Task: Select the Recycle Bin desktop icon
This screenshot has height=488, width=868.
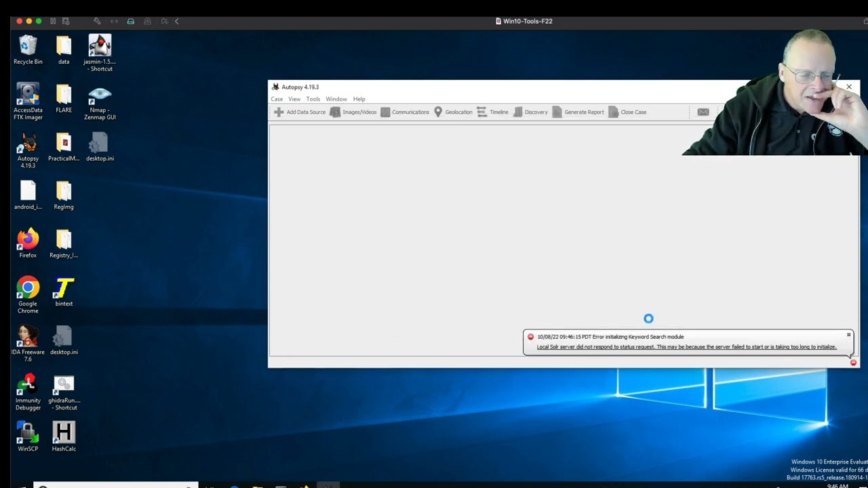Action: tap(28, 50)
